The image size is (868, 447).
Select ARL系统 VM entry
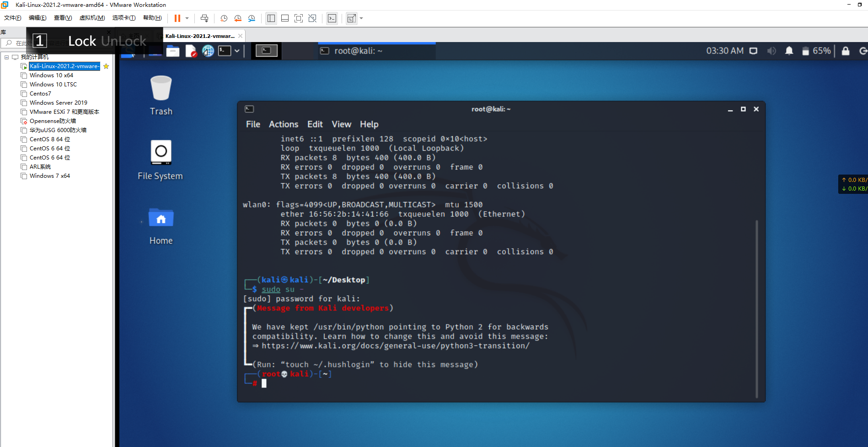(40, 167)
